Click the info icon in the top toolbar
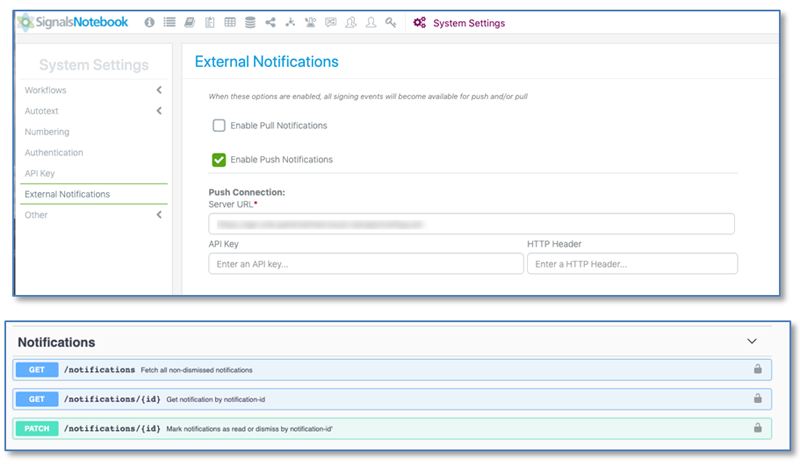The width and height of the screenshot is (800, 467). coord(150,22)
